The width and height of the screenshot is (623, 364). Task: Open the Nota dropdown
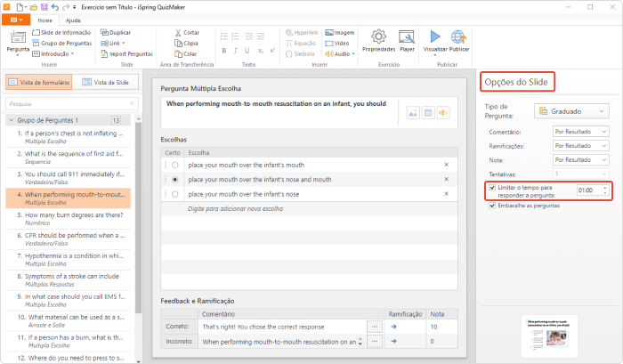click(581, 159)
